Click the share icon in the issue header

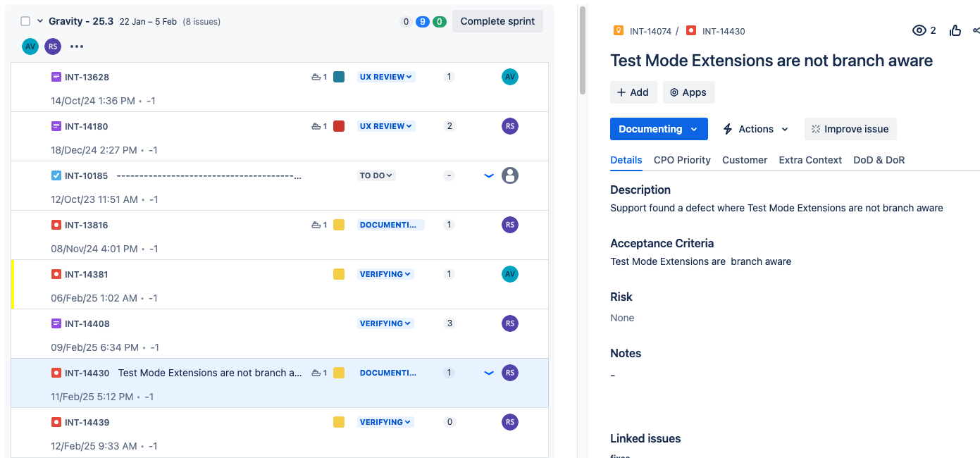point(976,30)
